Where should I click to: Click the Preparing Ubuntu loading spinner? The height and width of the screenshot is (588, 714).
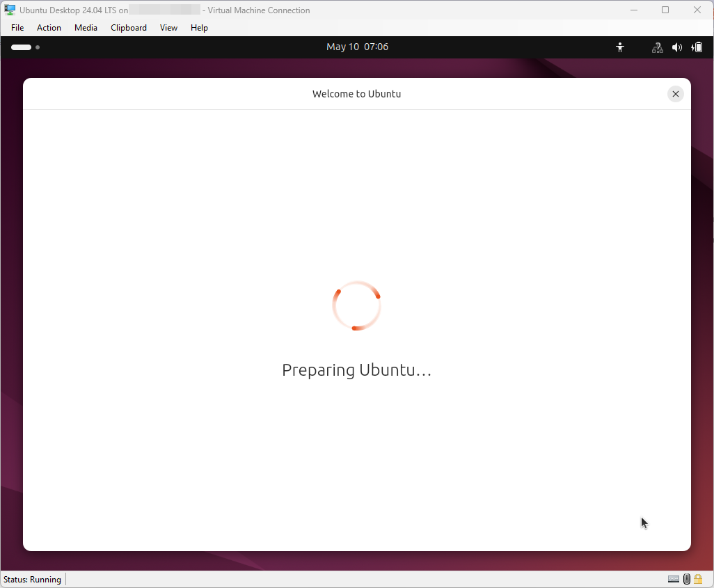pyautogui.click(x=357, y=305)
